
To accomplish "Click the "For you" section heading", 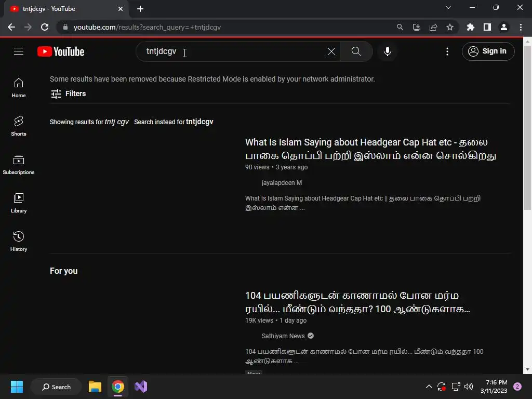I will coord(64,271).
